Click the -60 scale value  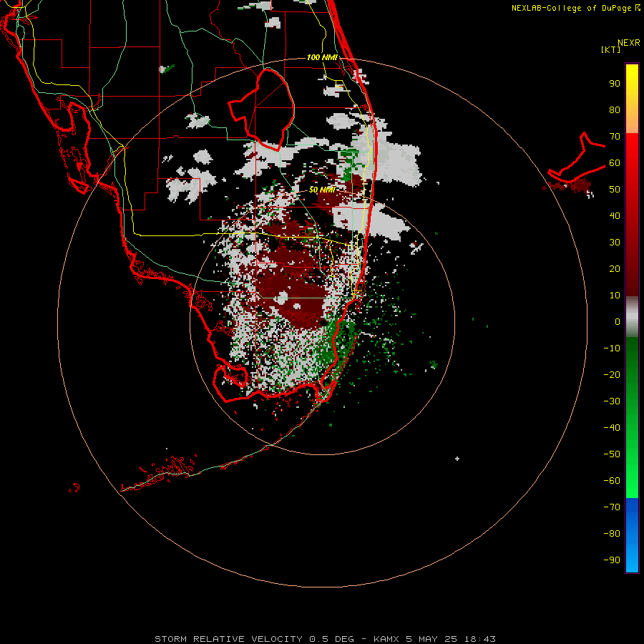(612, 481)
